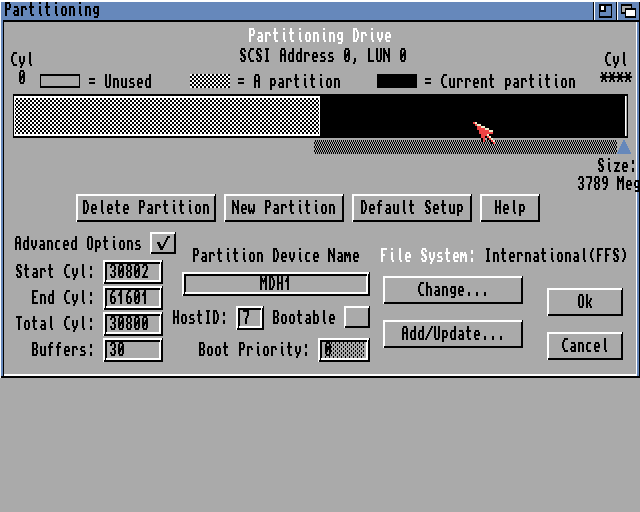Click the partition size slider track below the bar
Image resolution: width=640 pixels, height=512 pixels.
point(460,147)
